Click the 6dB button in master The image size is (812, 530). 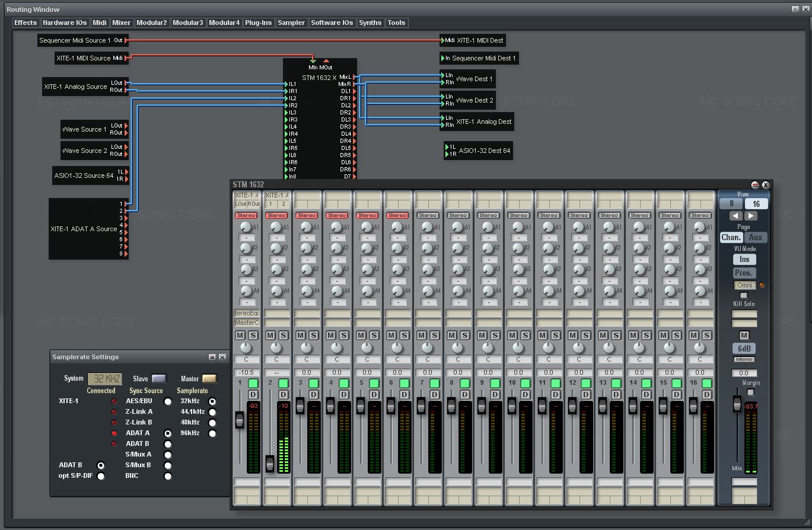[x=744, y=349]
